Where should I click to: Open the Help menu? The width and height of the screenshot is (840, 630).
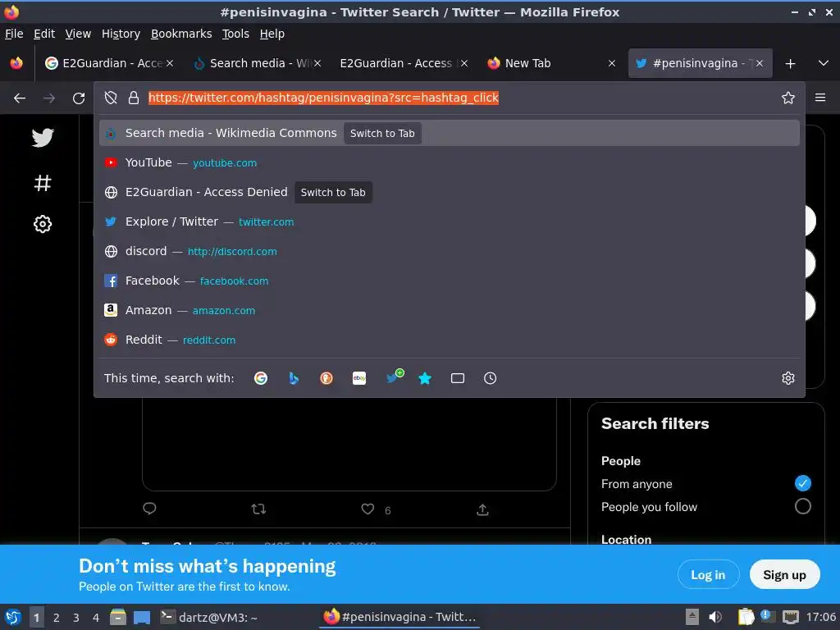[x=272, y=34]
